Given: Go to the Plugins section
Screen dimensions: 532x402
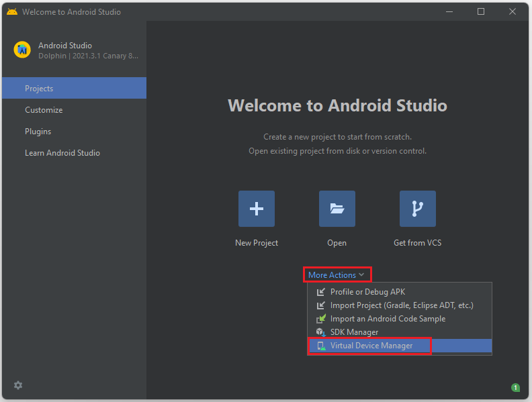Looking at the screenshot, I should click(x=75, y=131).
